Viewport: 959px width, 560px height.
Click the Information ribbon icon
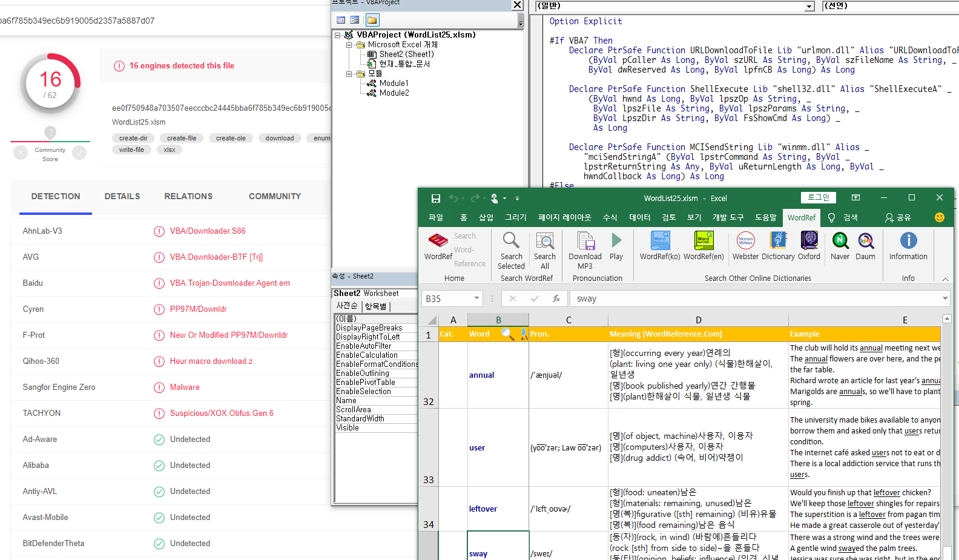908,246
